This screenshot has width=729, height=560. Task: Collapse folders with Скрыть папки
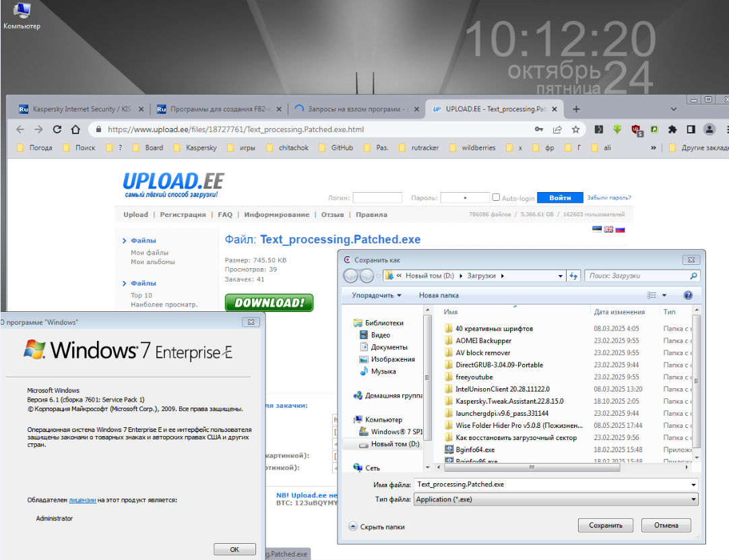377,527
